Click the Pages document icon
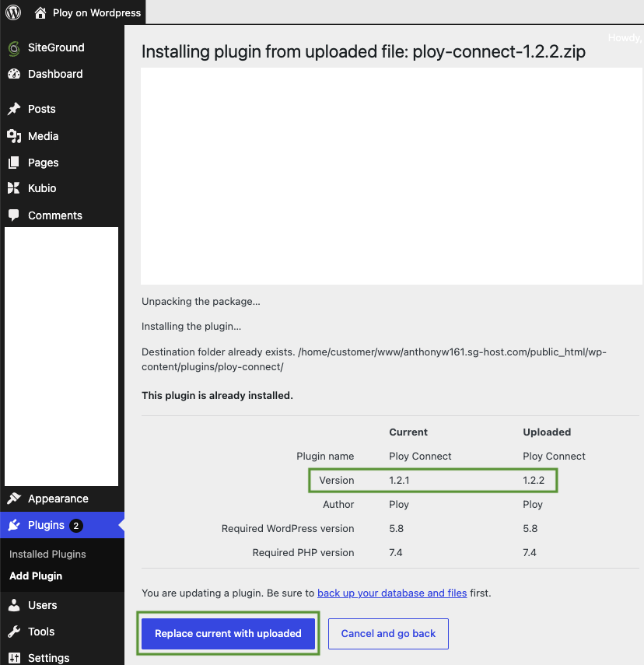The height and width of the screenshot is (665, 644). 14,163
